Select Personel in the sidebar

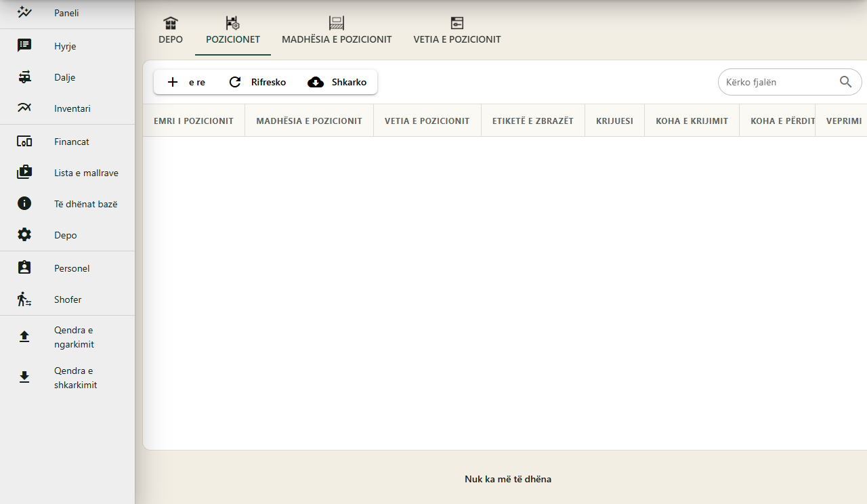(67, 268)
